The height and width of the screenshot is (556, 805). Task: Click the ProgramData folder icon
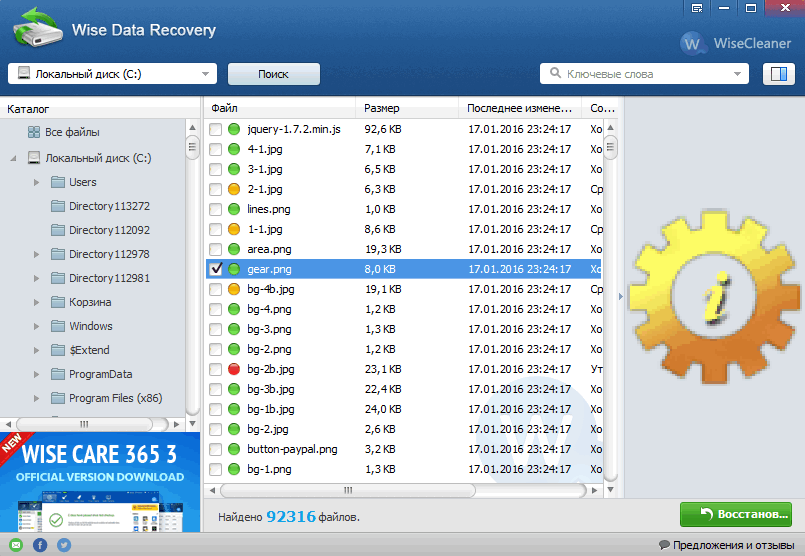[x=58, y=374]
